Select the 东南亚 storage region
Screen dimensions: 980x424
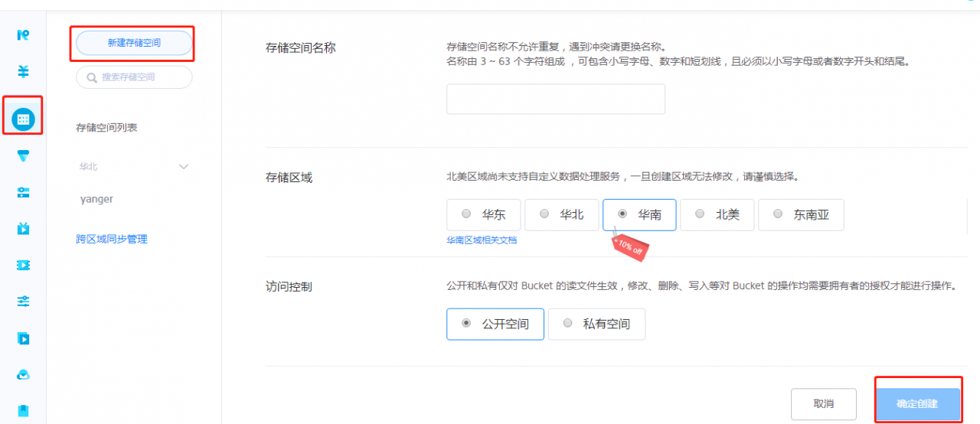point(801,215)
